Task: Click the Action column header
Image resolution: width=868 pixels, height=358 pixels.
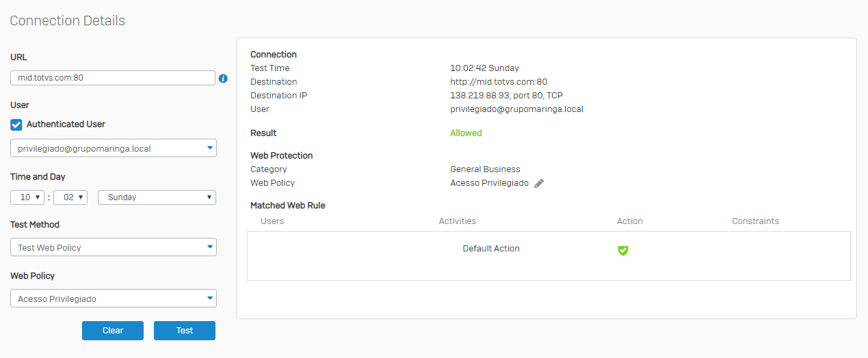Action: [630, 221]
